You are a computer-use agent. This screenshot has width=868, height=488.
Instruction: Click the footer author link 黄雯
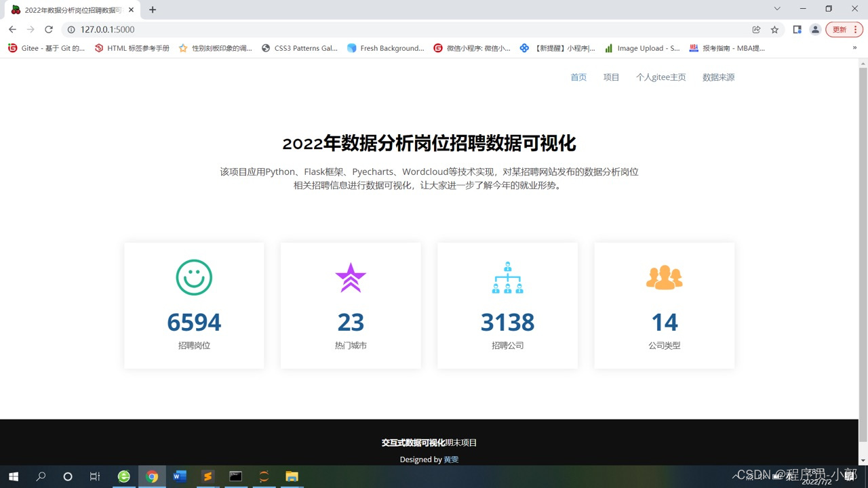451,460
